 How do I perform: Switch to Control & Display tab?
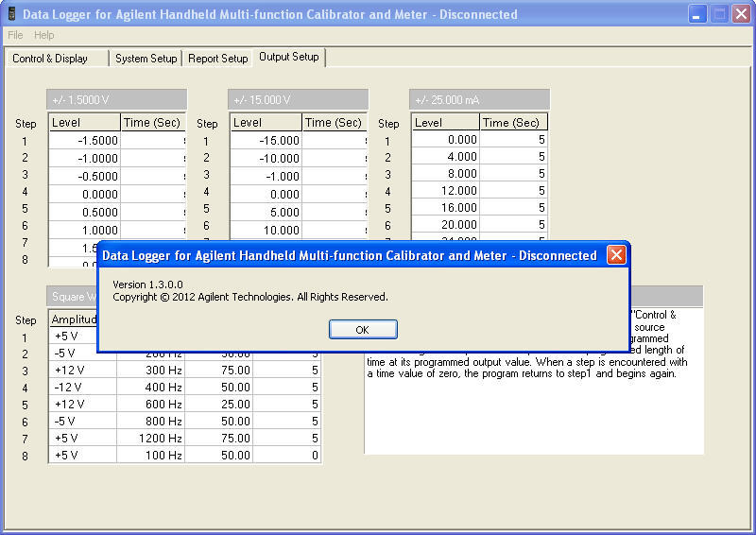pos(57,59)
